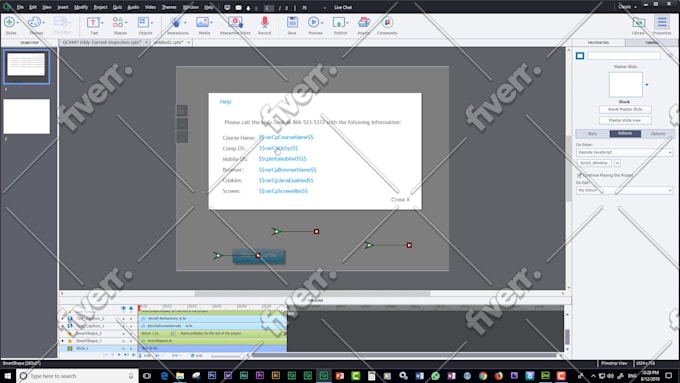Viewport: 680px width, 383px height.
Task: Click the slide type icon in Properties
Action: (580, 56)
